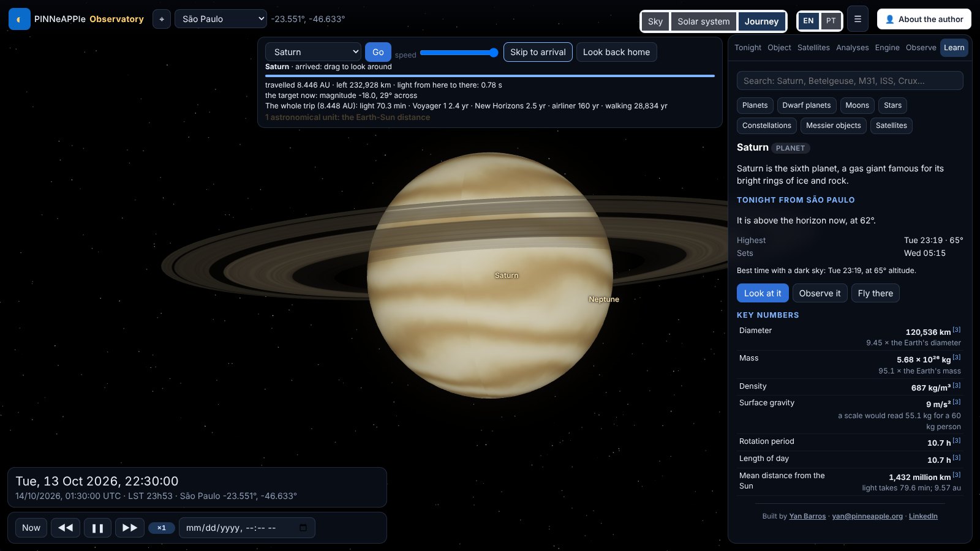Image resolution: width=980 pixels, height=551 pixels.
Task: Open the Diameter reference [3] footnote
Action: click(x=957, y=329)
